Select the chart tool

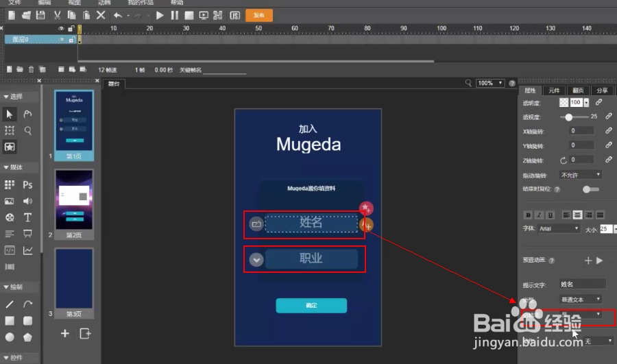pyautogui.click(x=27, y=250)
